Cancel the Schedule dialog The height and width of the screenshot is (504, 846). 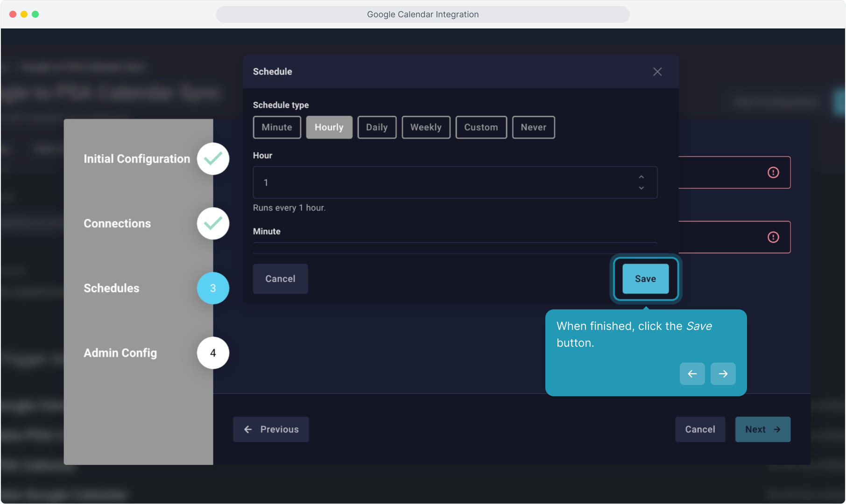pyautogui.click(x=280, y=279)
